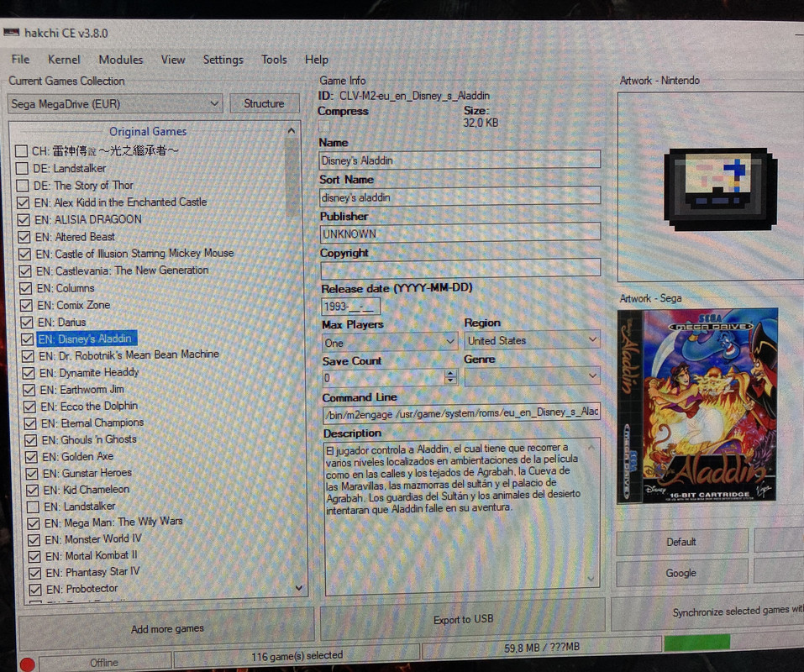The height and width of the screenshot is (672, 804).
Task: Click the Sort Name input field
Action: coord(460,197)
